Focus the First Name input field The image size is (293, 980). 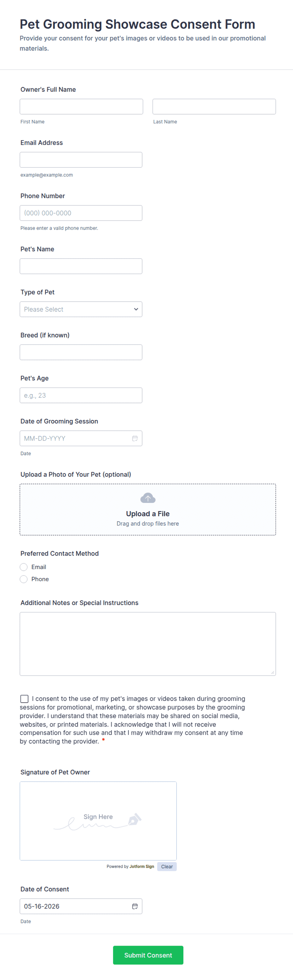point(81,107)
